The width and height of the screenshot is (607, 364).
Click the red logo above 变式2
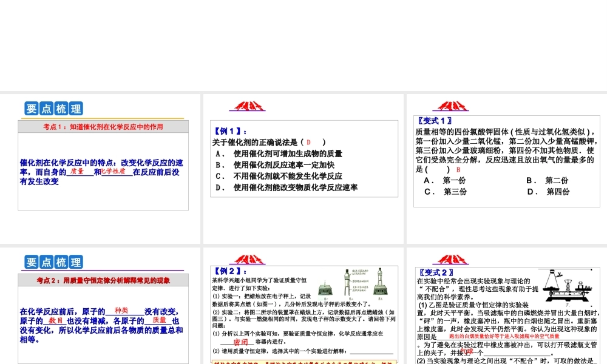(x=450, y=259)
